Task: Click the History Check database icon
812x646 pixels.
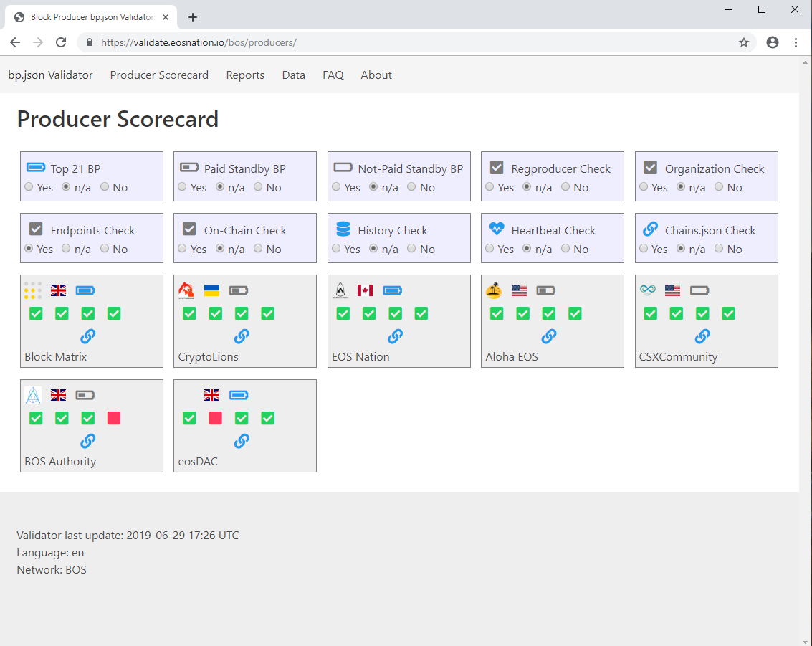Action: click(x=343, y=229)
